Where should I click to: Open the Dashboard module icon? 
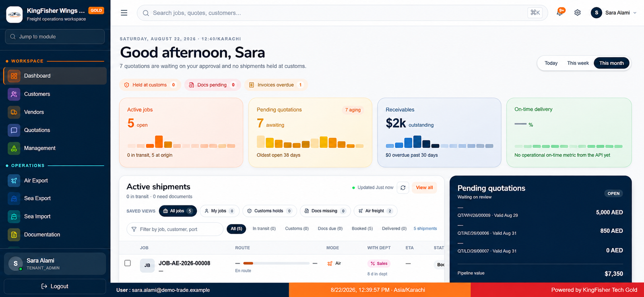[x=14, y=76]
